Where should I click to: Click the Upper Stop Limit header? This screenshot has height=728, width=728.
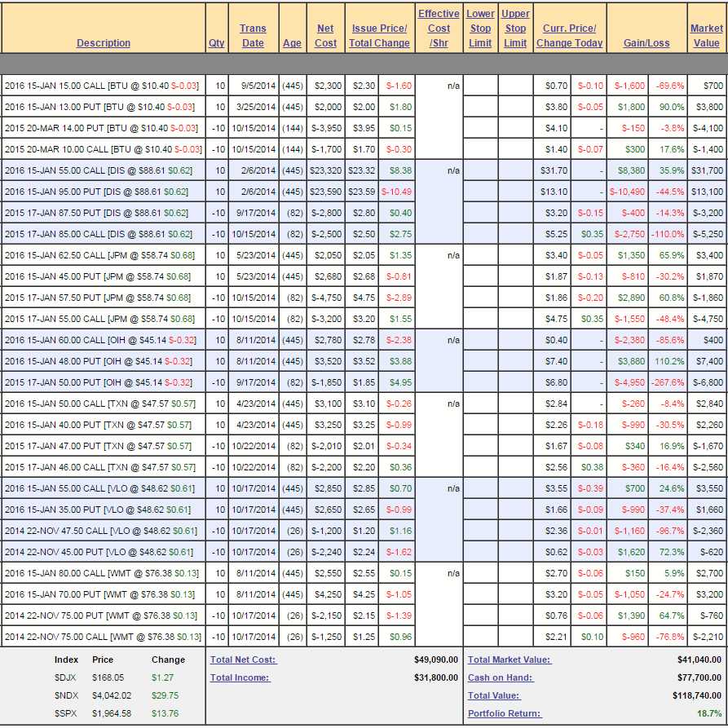515,29
